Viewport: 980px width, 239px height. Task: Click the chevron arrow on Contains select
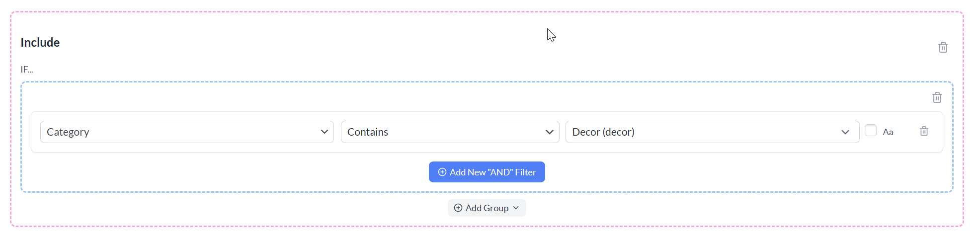(549, 132)
